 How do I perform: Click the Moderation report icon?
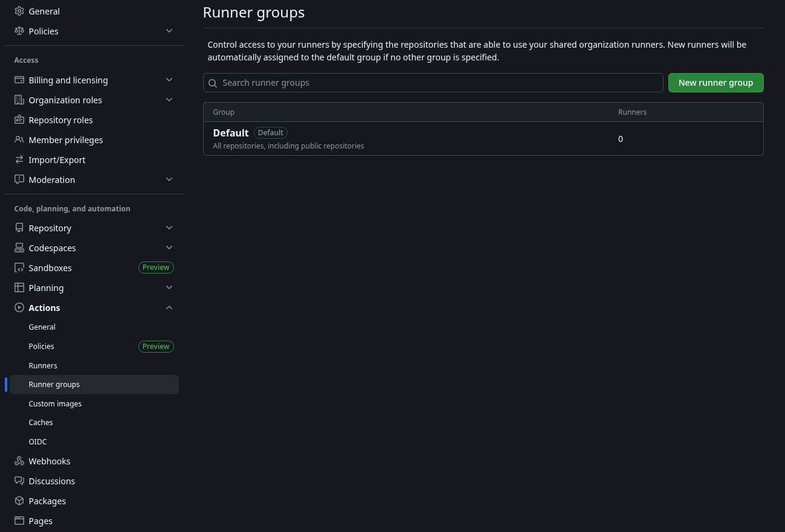point(19,179)
